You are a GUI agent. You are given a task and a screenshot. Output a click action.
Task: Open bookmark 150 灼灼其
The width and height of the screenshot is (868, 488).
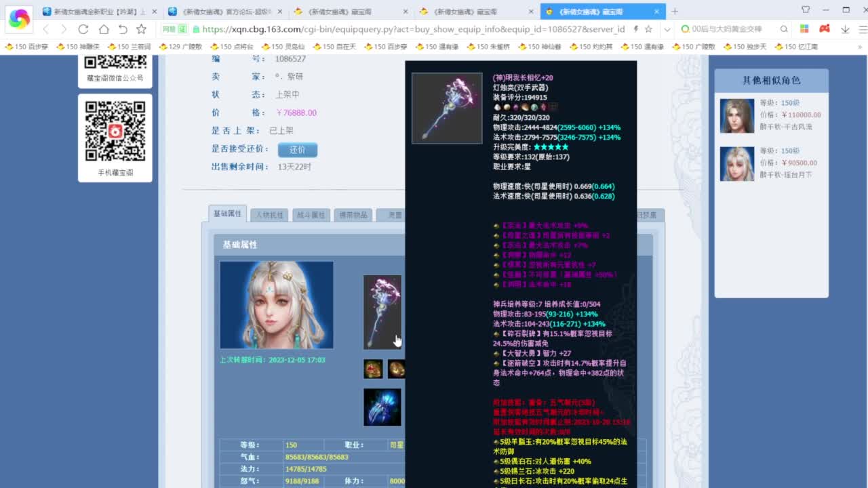[591, 47]
